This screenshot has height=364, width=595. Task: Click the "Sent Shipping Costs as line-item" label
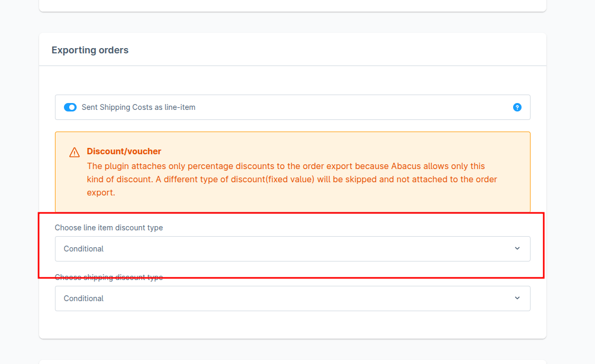[138, 107]
